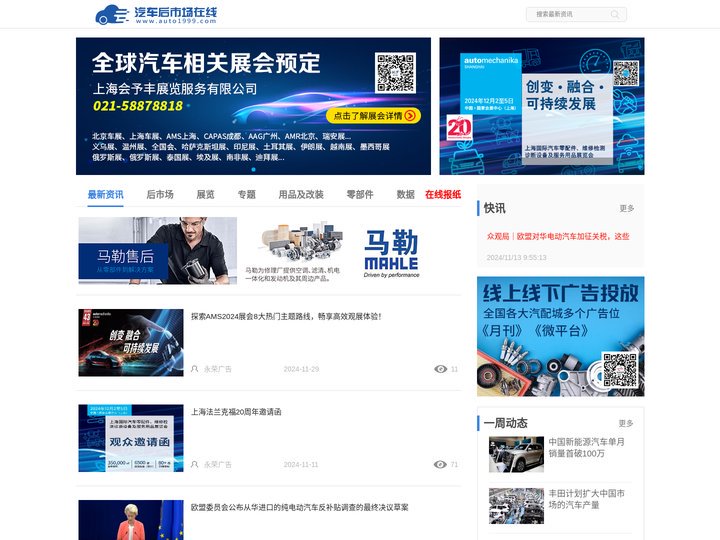Click author name 永荣广告 on AMS2024 article

[218, 369]
